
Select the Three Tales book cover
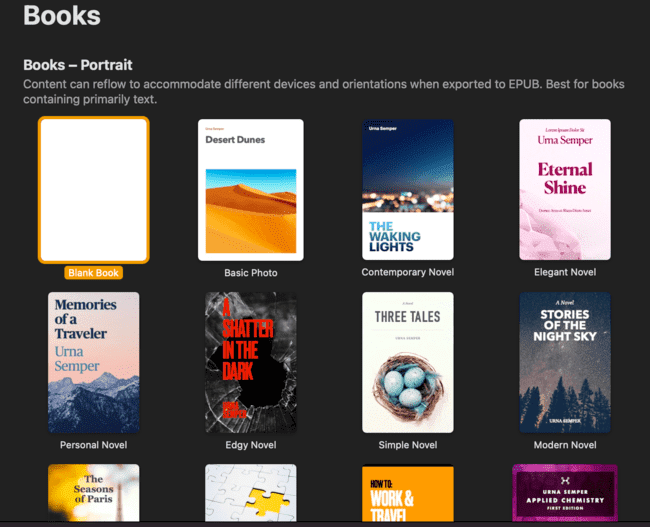407,361
